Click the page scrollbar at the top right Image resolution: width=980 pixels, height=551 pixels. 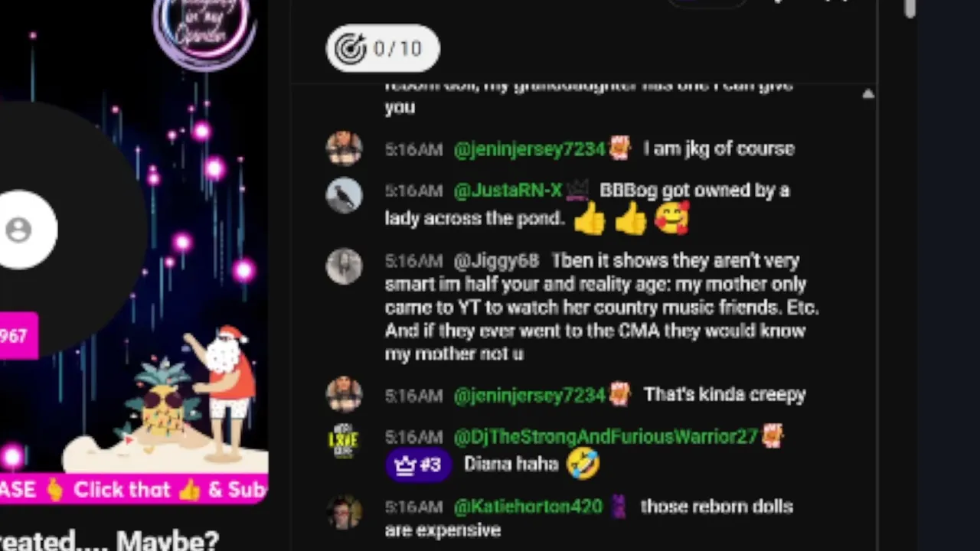coord(910,8)
